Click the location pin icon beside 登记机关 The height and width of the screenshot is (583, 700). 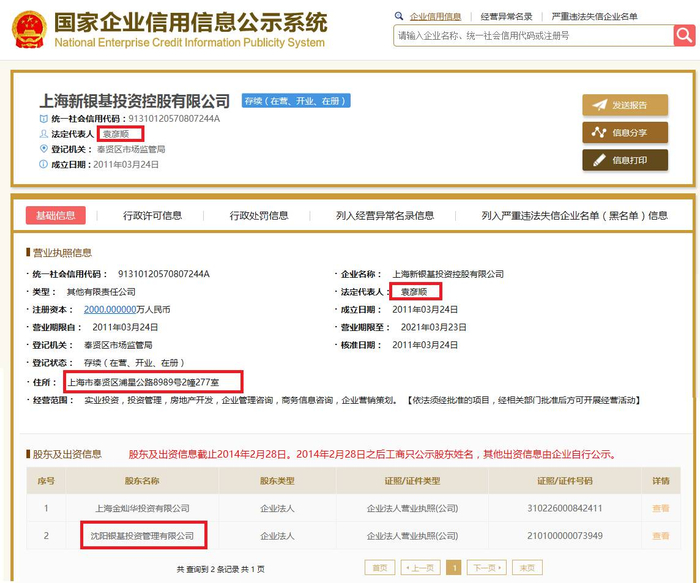pyautogui.click(x=43, y=149)
